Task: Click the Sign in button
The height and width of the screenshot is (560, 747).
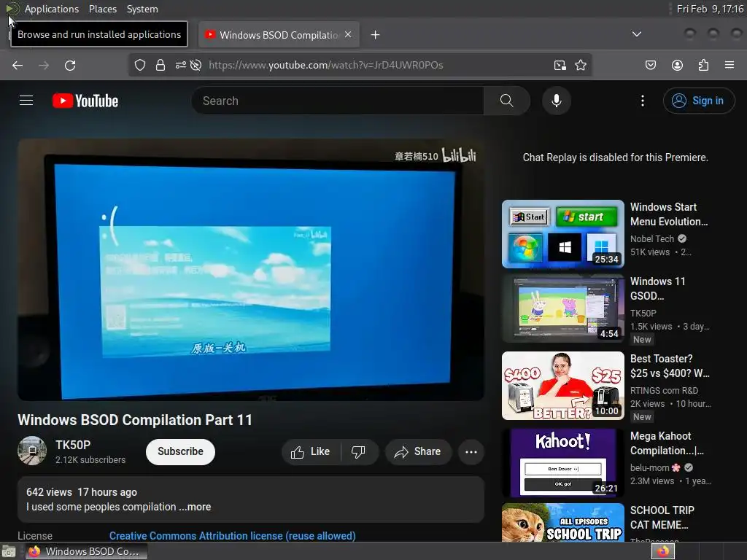Action: click(699, 101)
